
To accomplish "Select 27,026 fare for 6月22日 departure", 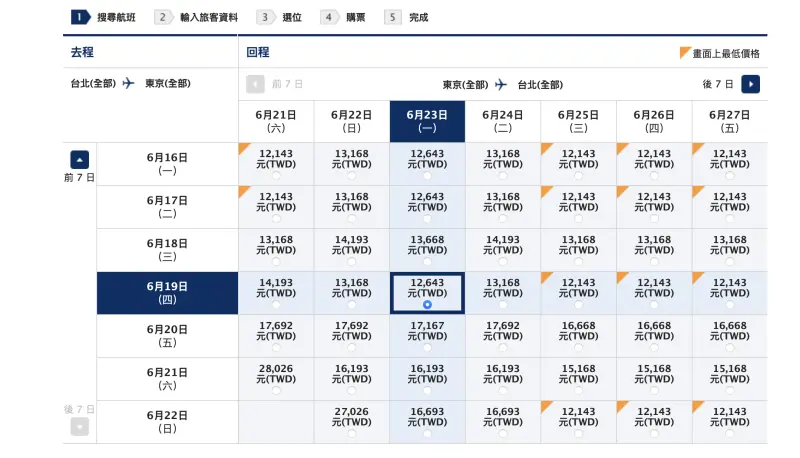I will click(352, 422).
